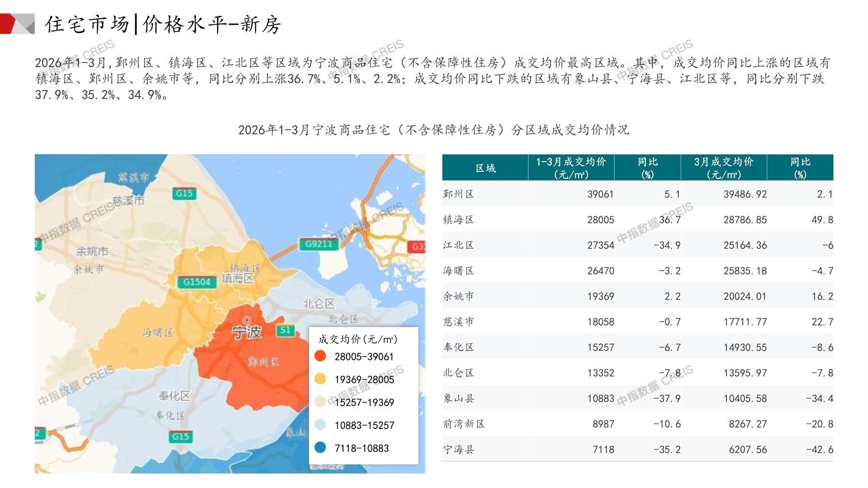Select the yellow 19369-28005 legend swatch
Screen dimensions: 868x488
click(x=320, y=379)
